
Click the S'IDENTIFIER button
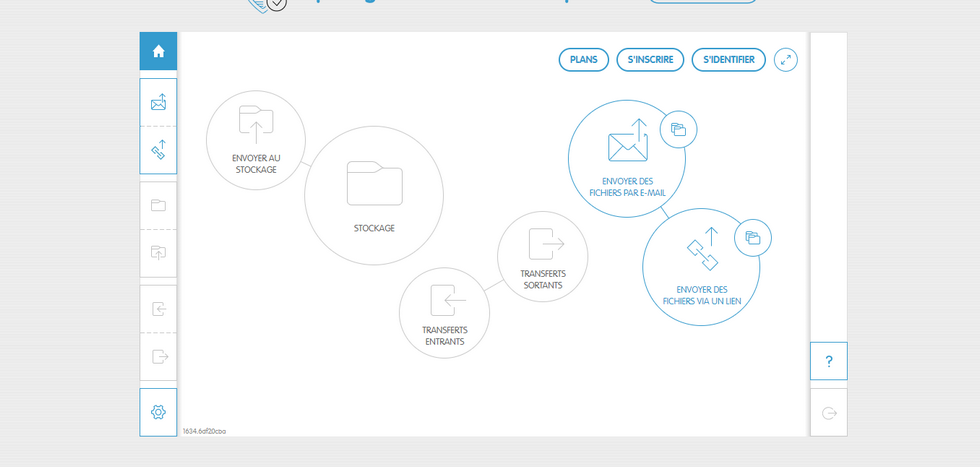(x=728, y=60)
